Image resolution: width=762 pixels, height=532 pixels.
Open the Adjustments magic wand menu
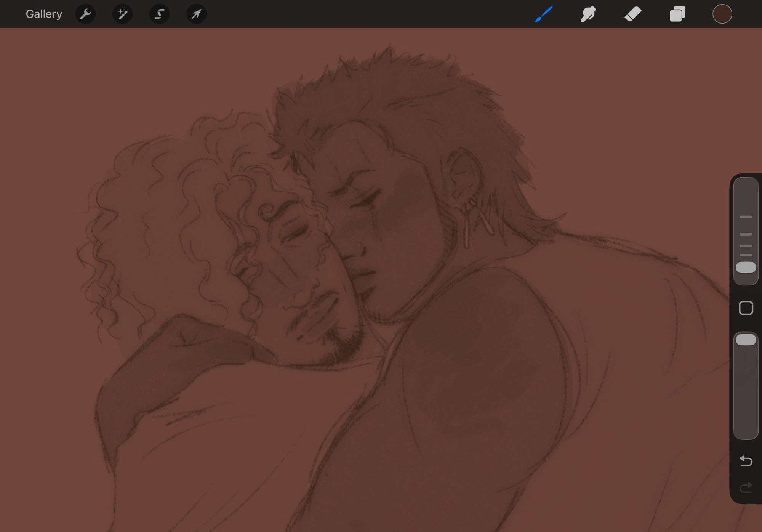coord(122,14)
